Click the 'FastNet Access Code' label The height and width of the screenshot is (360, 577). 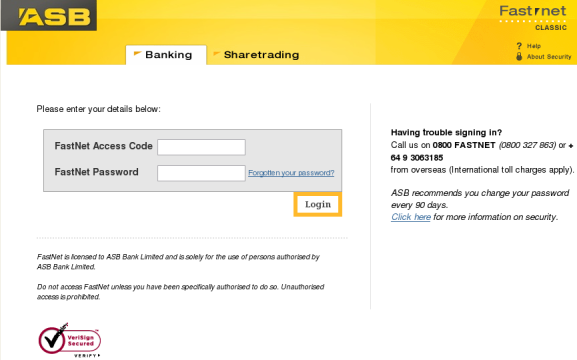click(x=103, y=146)
